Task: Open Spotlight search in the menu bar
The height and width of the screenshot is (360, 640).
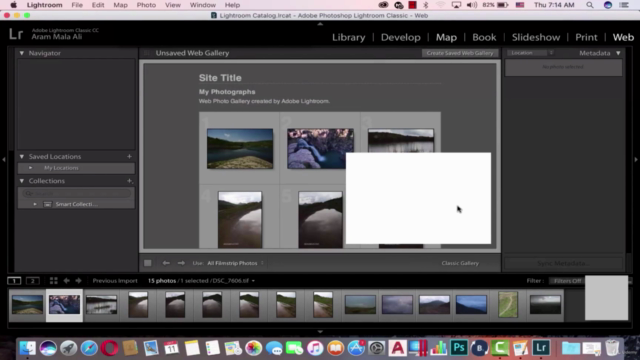Action: click(590, 5)
